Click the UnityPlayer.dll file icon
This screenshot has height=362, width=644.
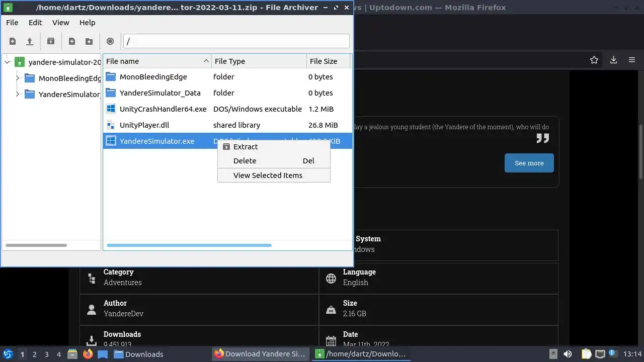111,125
